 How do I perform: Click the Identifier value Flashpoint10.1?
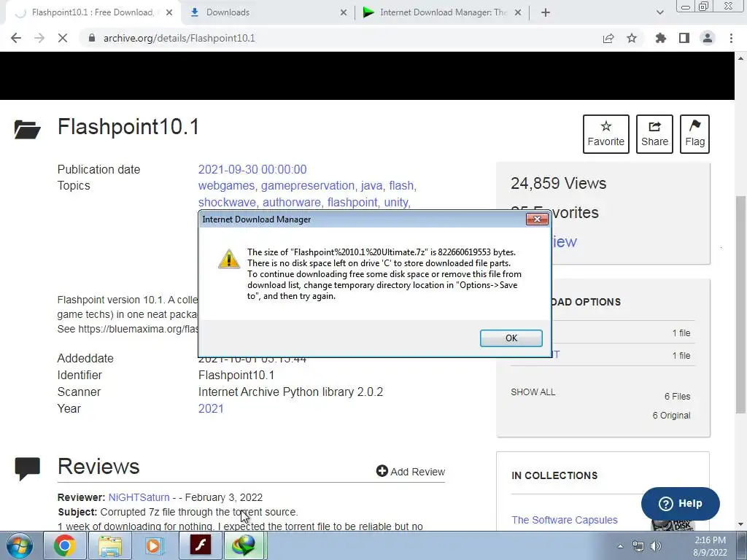click(x=236, y=376)
